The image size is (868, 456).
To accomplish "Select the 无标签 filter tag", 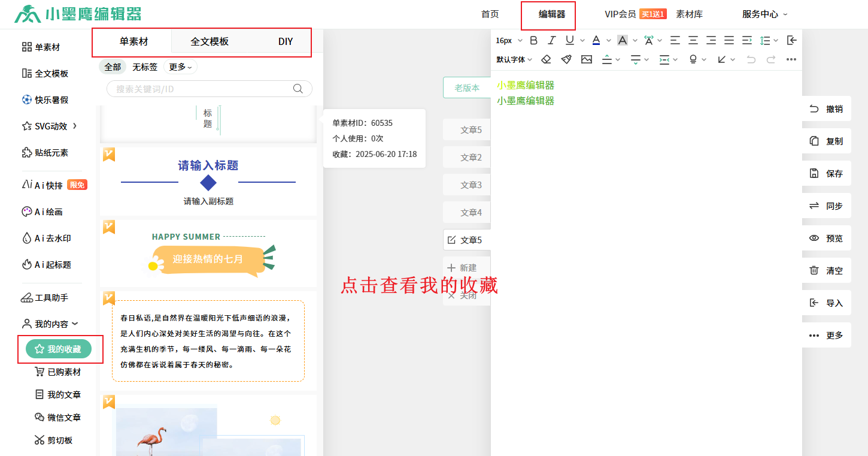I will (145, 67).
